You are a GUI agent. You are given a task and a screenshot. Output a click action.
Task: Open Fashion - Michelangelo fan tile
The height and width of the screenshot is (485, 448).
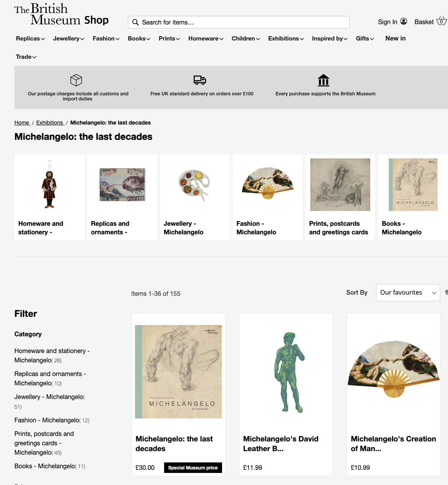click(268, 197)
